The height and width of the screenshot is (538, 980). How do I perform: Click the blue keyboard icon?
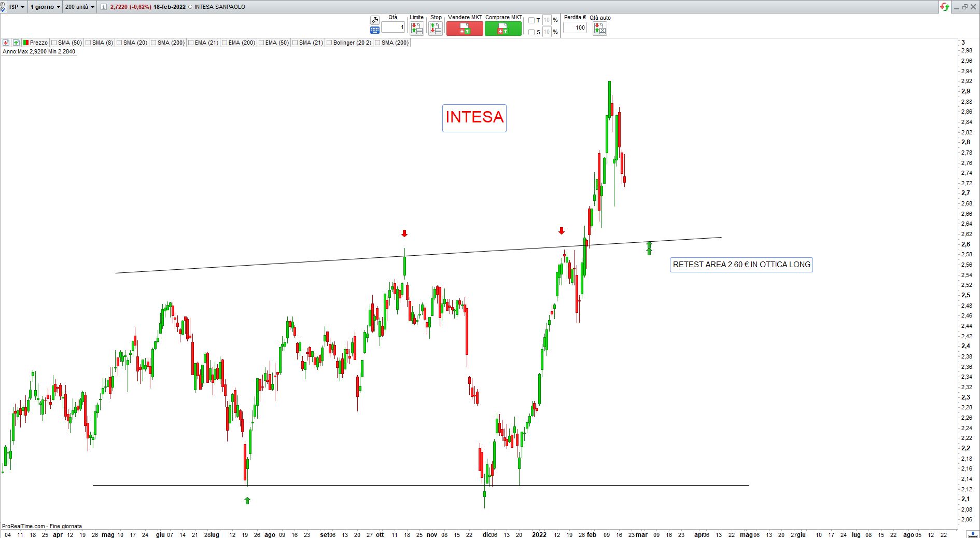pyautogui.click(x=374, y=30)
